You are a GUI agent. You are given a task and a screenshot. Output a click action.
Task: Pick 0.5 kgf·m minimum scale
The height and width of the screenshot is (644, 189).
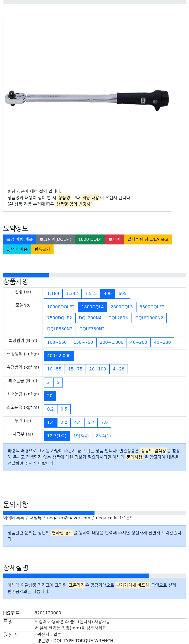point(64,409)
